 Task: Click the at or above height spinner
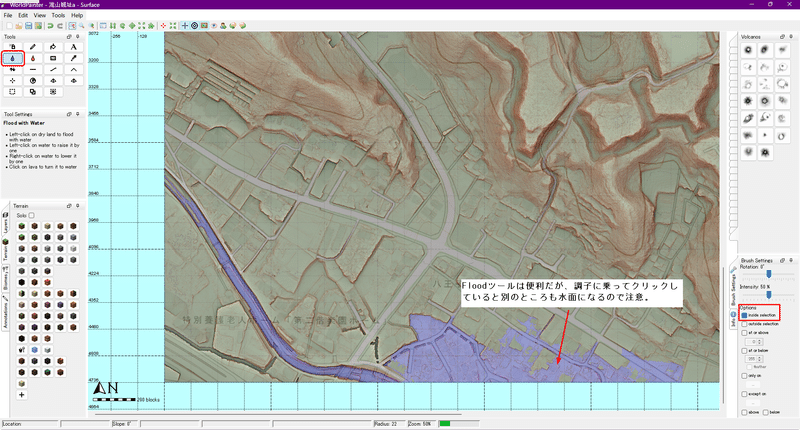point(754,342)
